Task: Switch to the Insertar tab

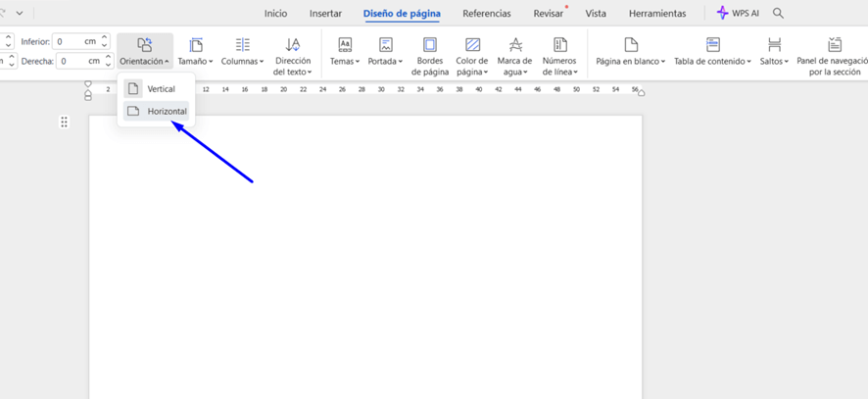Action: pos(325,14)
